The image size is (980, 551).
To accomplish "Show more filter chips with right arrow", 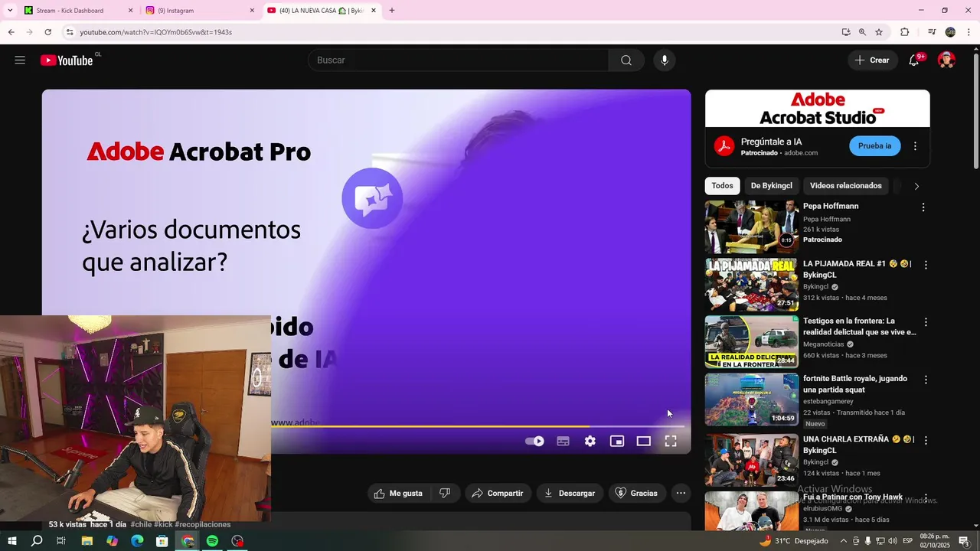I will tap(916, 186).
